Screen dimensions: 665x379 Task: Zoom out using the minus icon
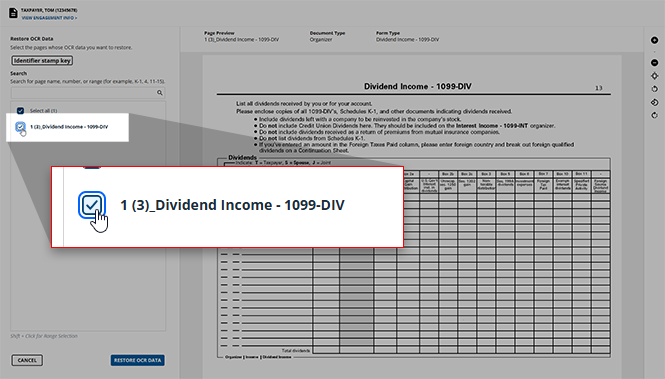pos(654,63)
